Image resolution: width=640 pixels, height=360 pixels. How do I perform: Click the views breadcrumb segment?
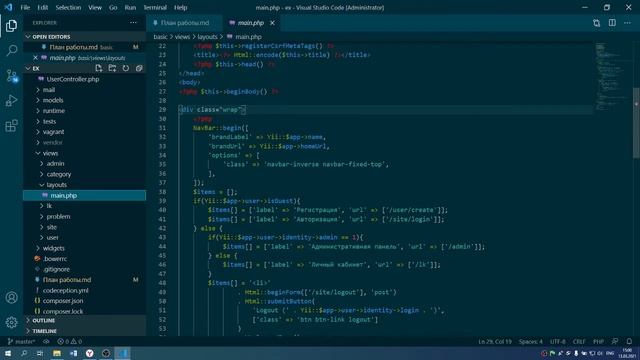pos(182,37)
